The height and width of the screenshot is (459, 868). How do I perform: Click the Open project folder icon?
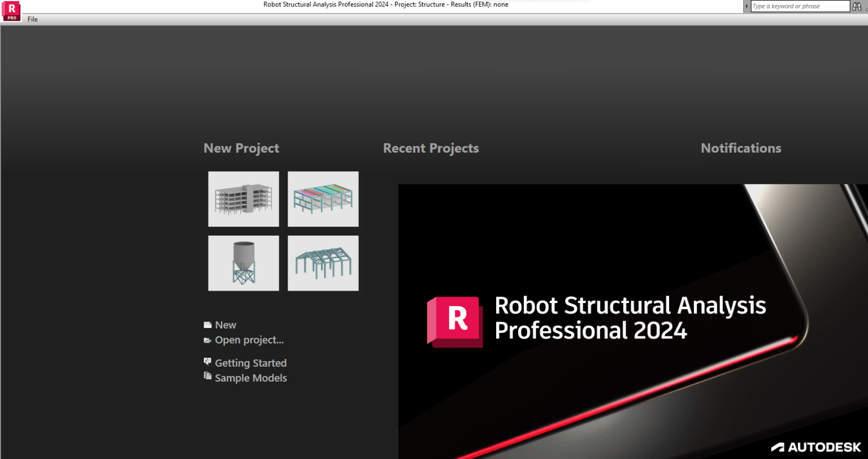[207, 340]
